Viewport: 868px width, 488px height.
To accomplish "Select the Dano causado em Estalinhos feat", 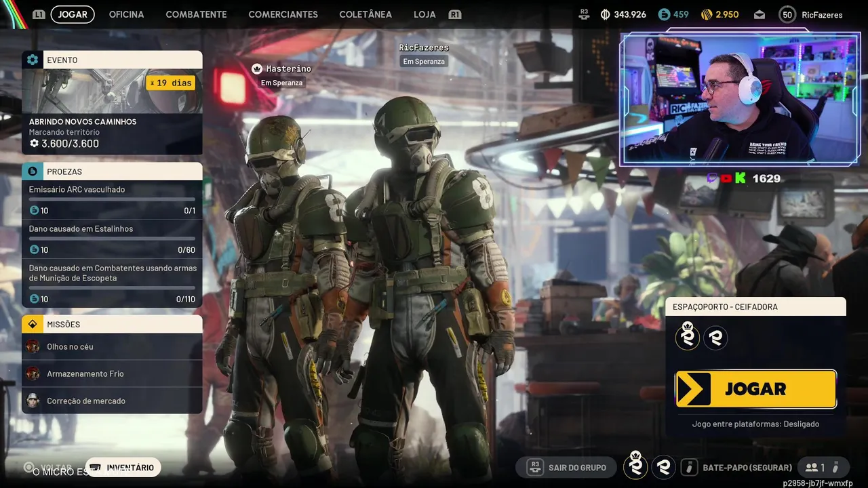I will coord(112,239).
